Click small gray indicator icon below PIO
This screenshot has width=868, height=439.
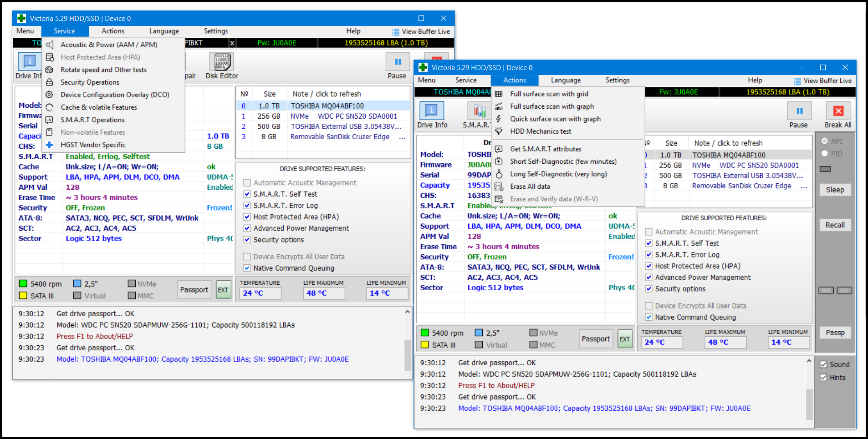[x=825, y=169]
